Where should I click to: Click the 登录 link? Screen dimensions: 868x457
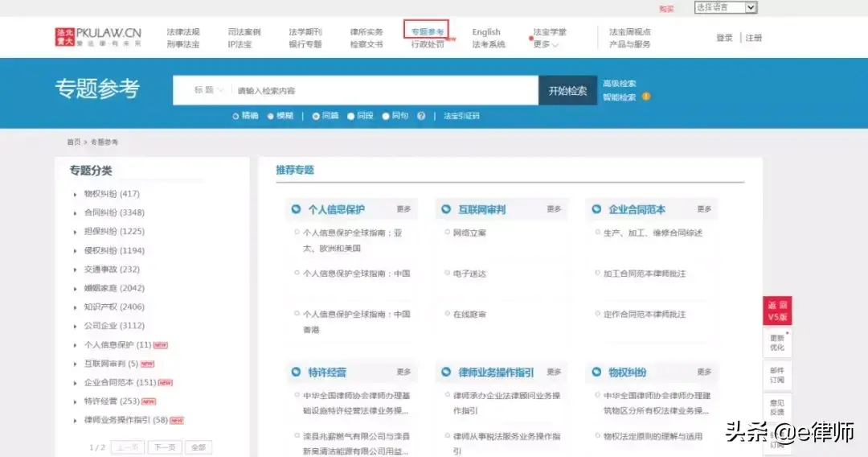[724, 38]
